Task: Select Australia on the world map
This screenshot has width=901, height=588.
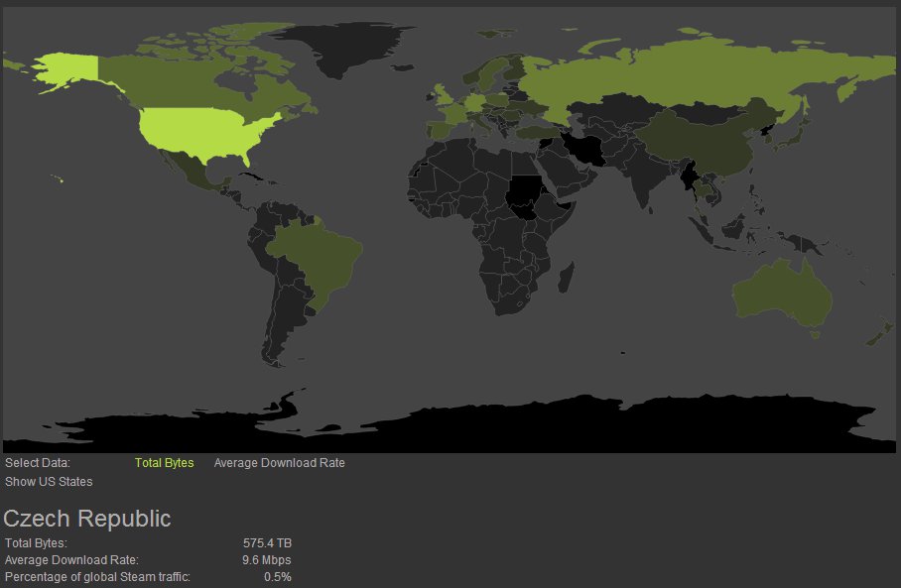Action: click(782, 293)
